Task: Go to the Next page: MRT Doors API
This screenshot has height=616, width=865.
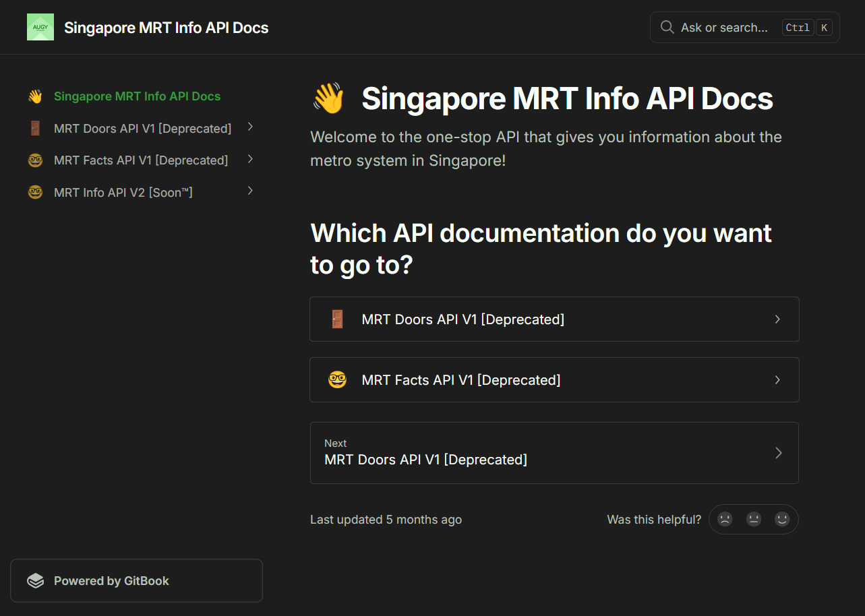Action: [554, 453]
